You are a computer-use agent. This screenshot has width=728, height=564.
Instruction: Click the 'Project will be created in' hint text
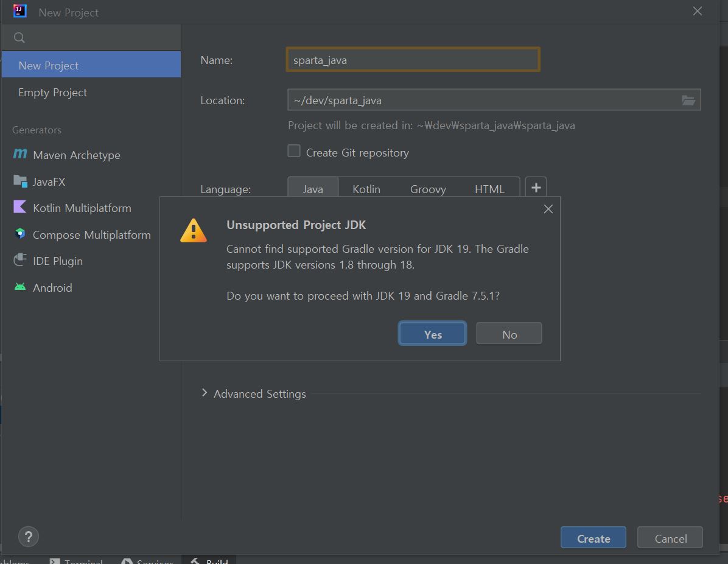pyautogui.click(x=432, y=125)
